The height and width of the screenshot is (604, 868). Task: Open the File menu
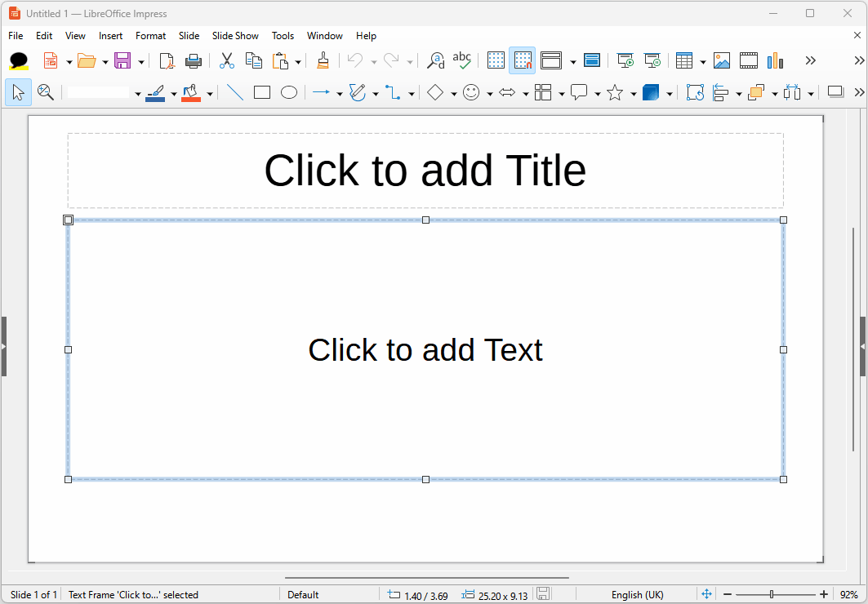pyautogui.click(x=16, y=35)
